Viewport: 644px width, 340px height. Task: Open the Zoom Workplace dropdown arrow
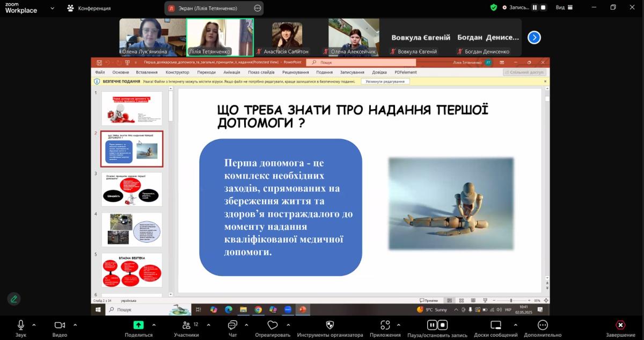tap(52, 8)
